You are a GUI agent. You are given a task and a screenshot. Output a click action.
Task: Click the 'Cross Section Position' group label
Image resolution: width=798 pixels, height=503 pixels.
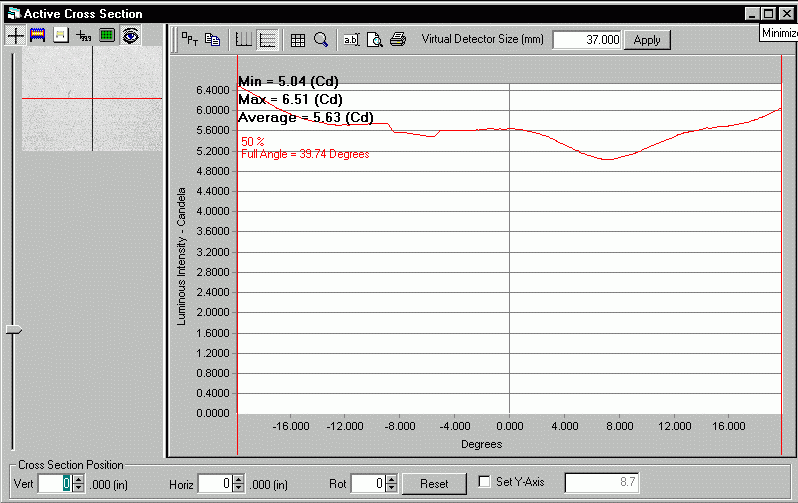[71, 465]
